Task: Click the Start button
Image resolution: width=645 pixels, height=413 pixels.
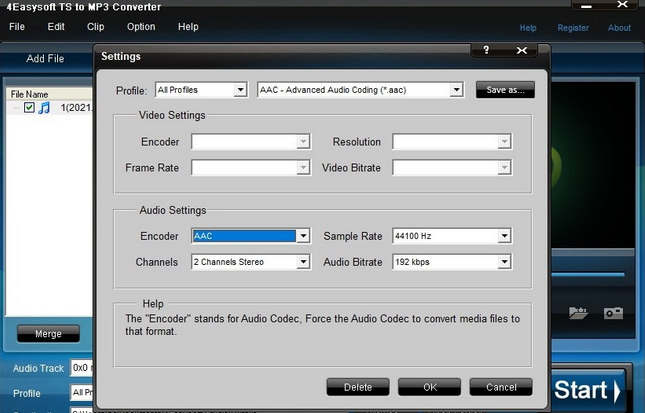Action: click(x=587, y=390)
